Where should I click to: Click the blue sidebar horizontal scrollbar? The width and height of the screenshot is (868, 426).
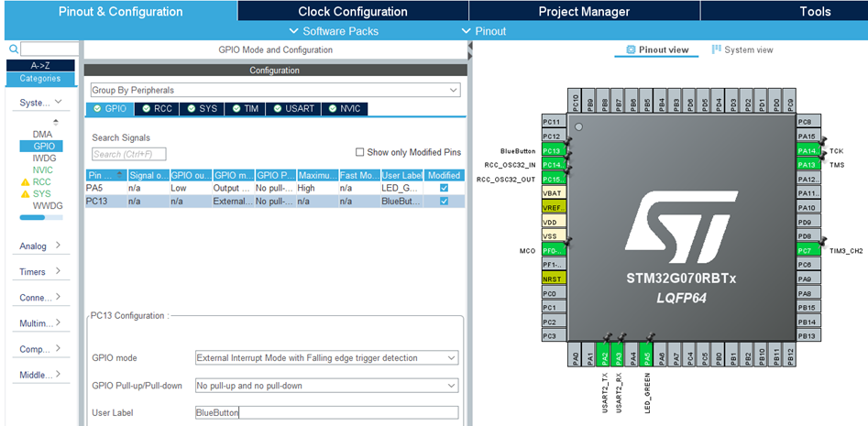32,217
